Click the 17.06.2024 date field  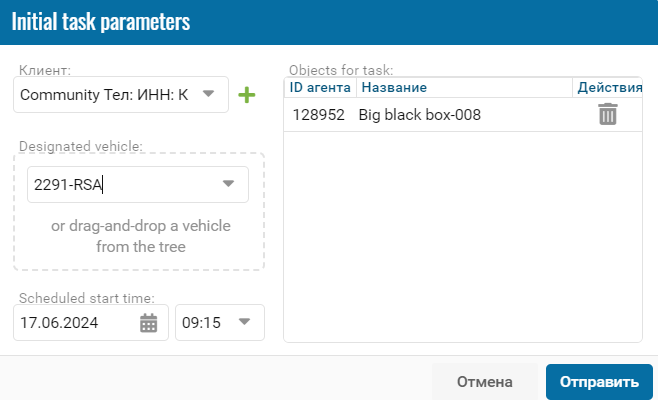[x=91, y=322]
